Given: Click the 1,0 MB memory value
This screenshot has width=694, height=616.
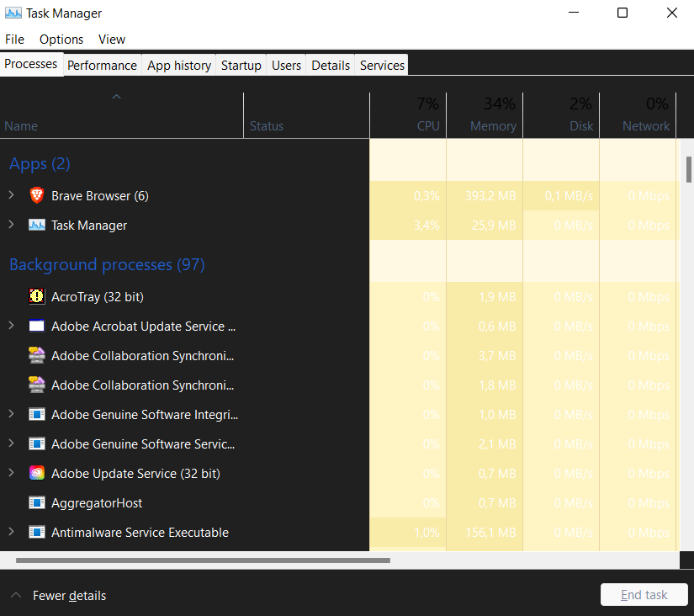Looking at the screenshot, I should point(497,415).
